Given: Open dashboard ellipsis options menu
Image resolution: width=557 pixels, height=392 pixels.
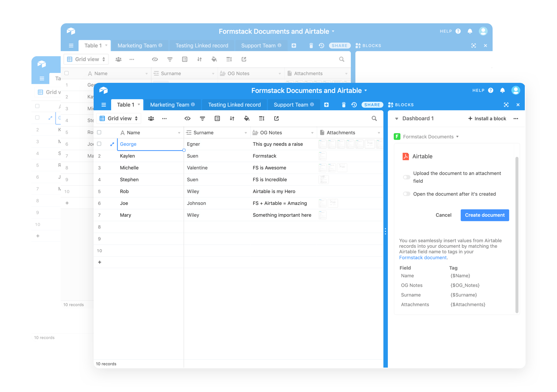Looking at the screenshot, I should (516, 118).
